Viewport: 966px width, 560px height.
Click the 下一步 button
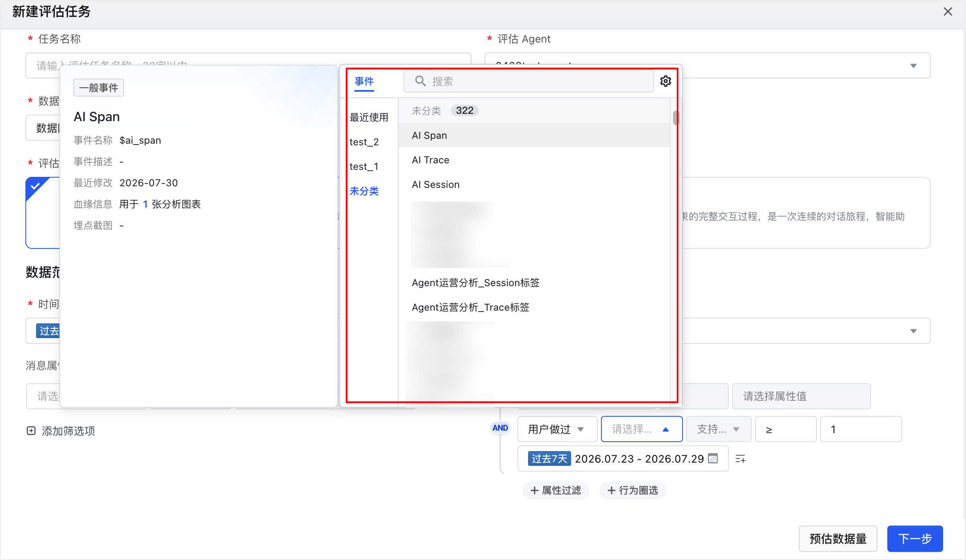click(915, 538)
